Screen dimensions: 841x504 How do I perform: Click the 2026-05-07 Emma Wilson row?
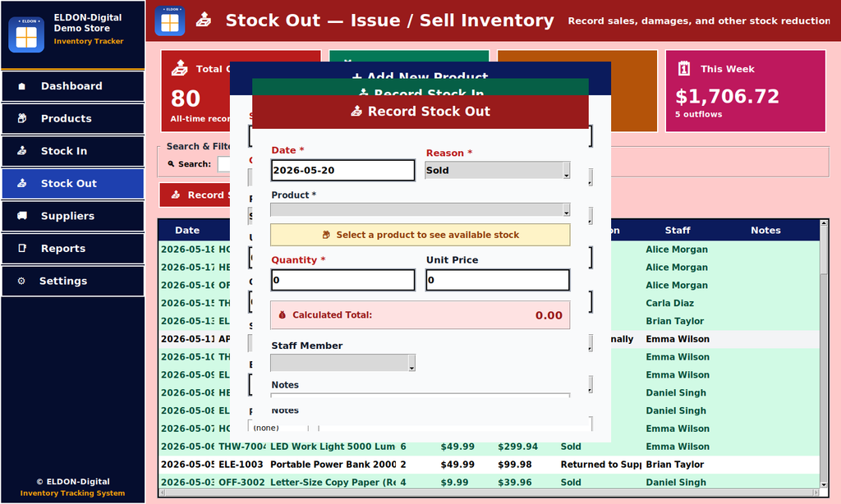pyautogui.click(x=489, y=428)
